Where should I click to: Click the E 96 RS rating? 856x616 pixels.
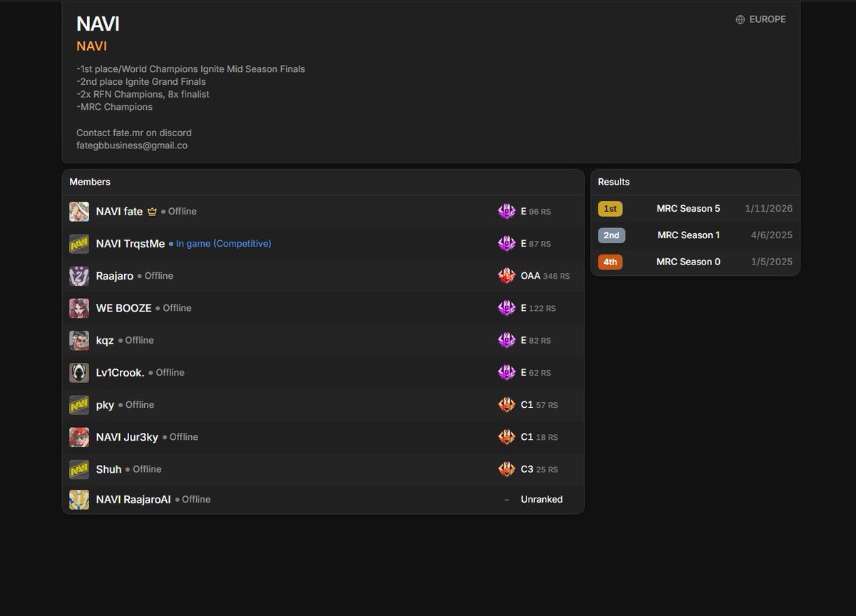[x=536, y=212]
